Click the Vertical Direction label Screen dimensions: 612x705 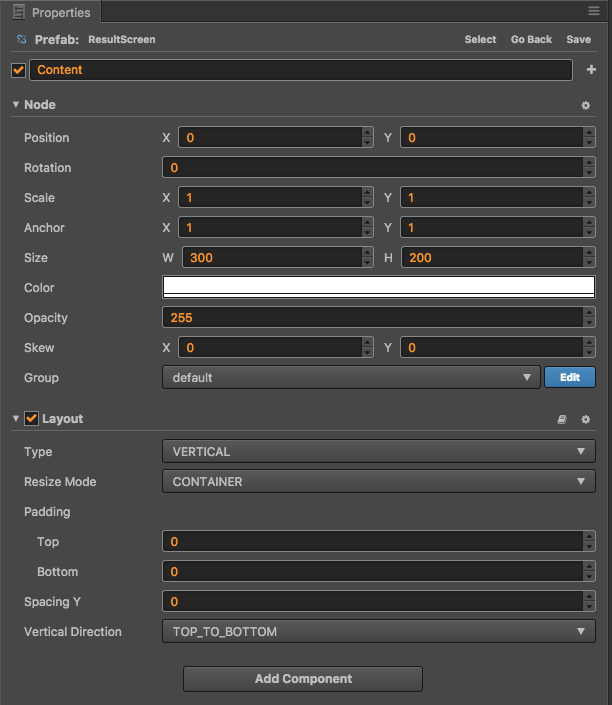pyautogui.click(x=73, y=632)
